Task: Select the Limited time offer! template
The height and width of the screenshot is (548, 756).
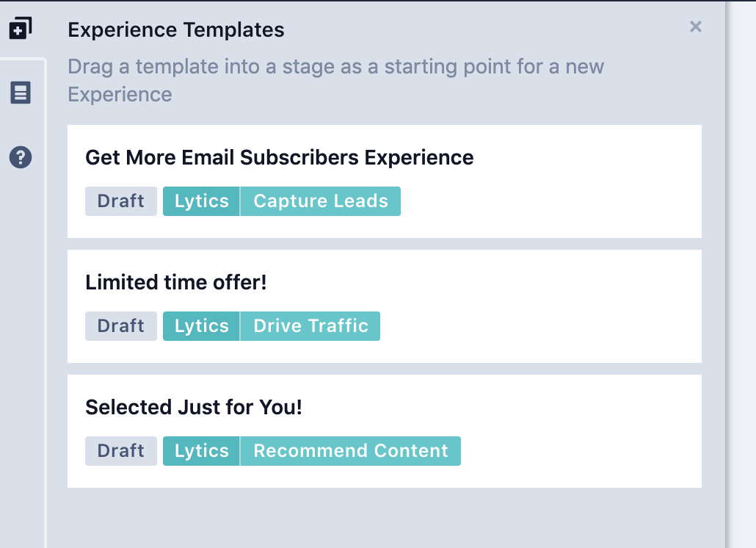Action: coord(176,282)
